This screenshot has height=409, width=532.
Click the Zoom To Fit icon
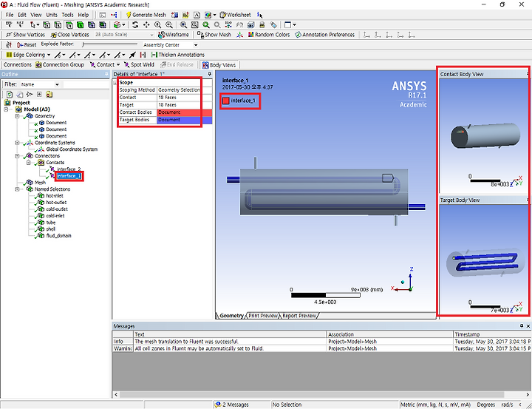tap(183, 25)
